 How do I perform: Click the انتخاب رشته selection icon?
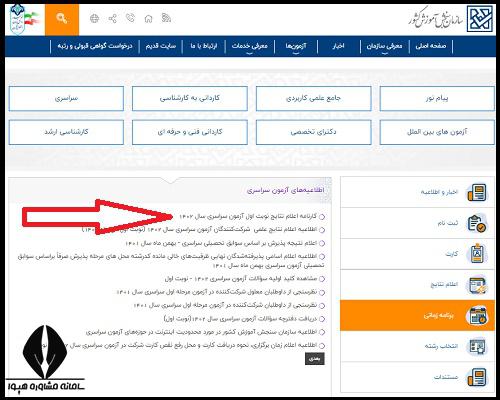coord(477,346)
